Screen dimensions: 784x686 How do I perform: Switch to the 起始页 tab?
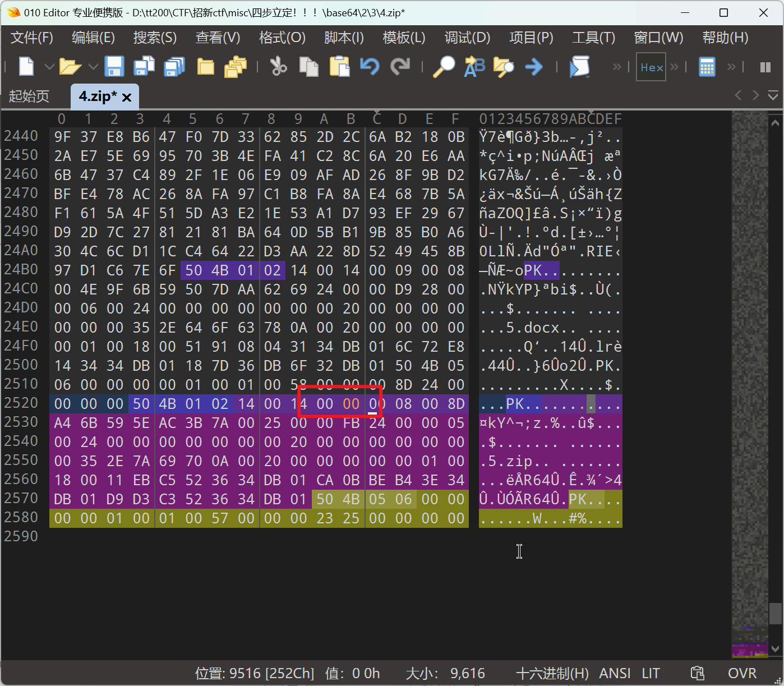[29, 96]
